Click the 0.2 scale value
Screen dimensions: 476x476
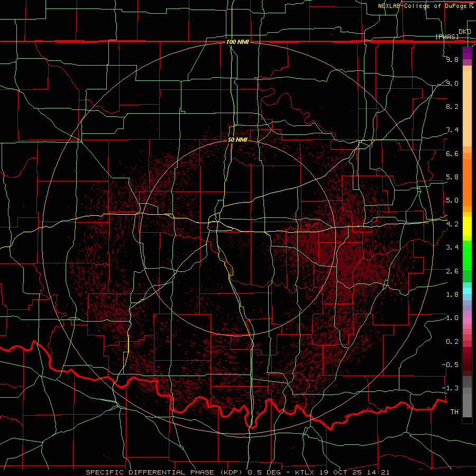452,342
